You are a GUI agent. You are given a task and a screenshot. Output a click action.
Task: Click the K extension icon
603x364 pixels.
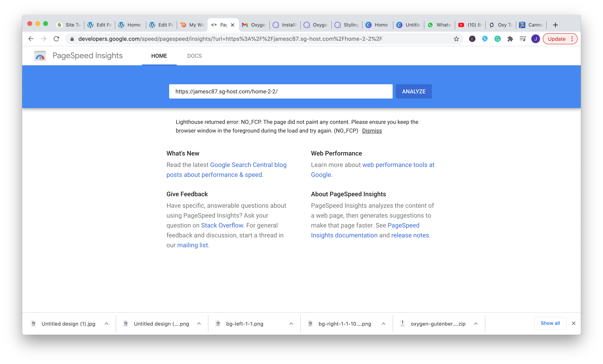coord(472,39)
